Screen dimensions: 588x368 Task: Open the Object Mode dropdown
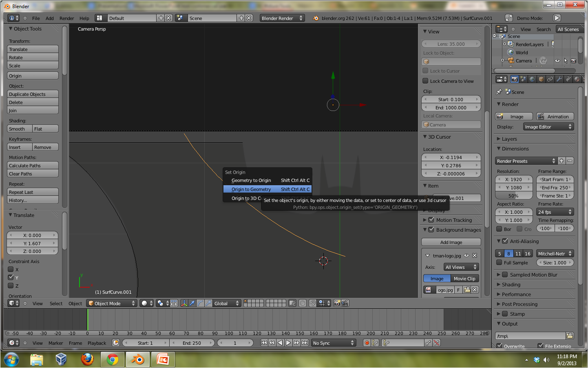coord(112,303)
